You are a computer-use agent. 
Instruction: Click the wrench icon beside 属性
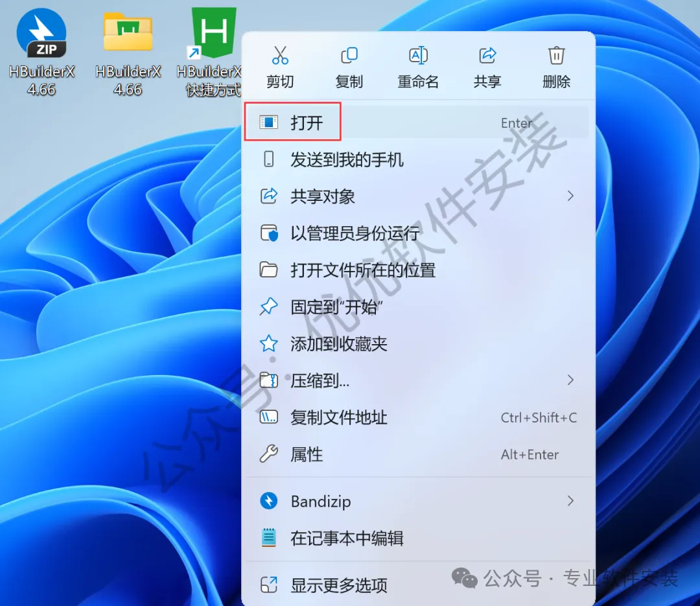click(269, 454)
